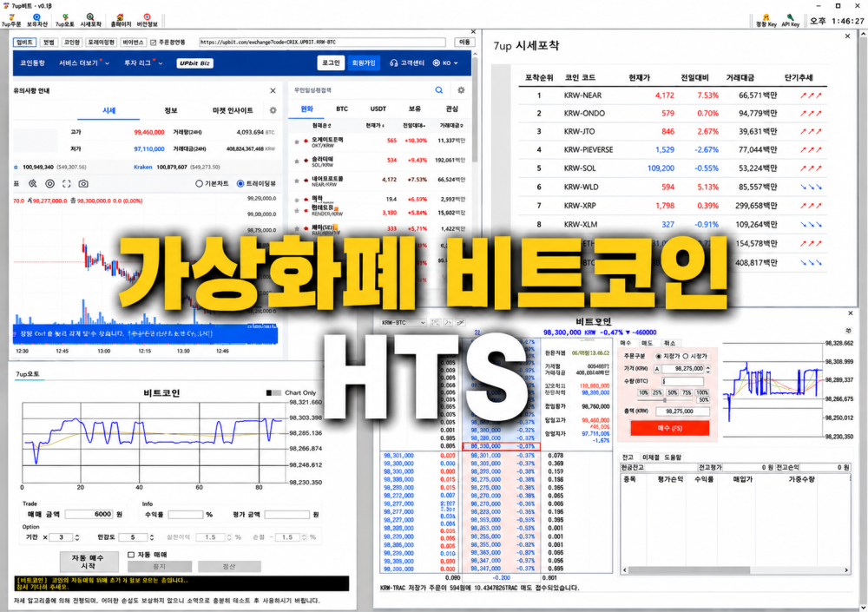Open the 보유자산 toolbar icon
868x612 pixels.
(37, 21)
